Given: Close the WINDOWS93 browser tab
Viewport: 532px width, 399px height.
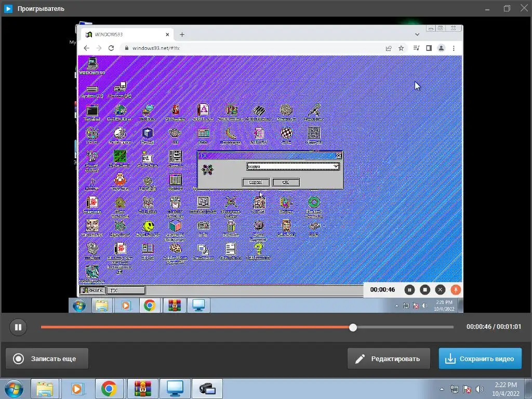Looking at the screenshot, I should click(167, 35).
